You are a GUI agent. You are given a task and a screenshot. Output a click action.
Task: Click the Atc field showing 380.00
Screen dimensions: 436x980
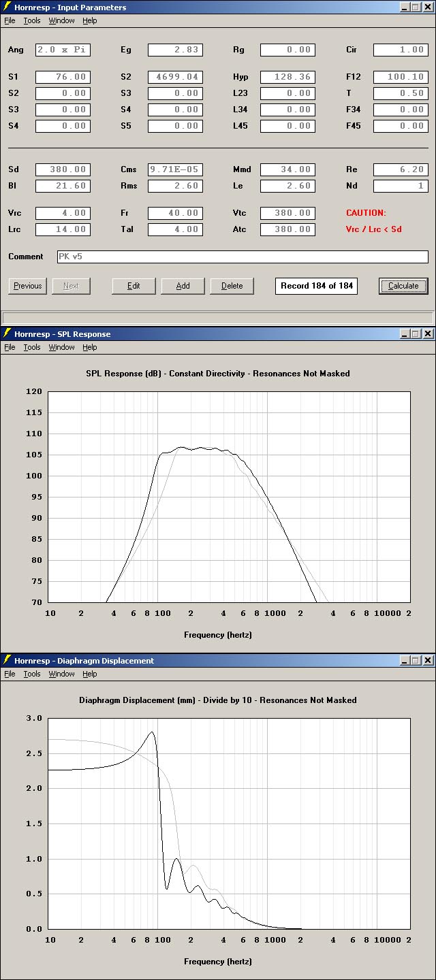[x=287, y=229]
